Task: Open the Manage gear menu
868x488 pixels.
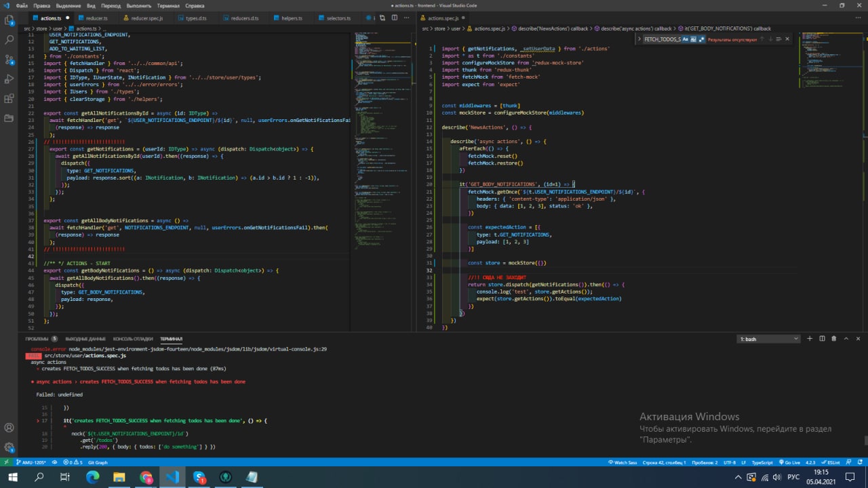Action: coord(9,447)
